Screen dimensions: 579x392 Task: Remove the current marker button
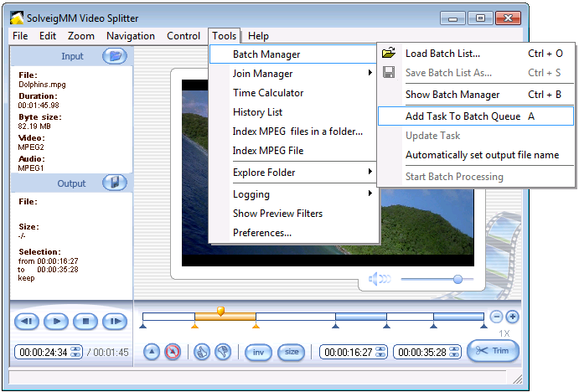coord(173,352)
